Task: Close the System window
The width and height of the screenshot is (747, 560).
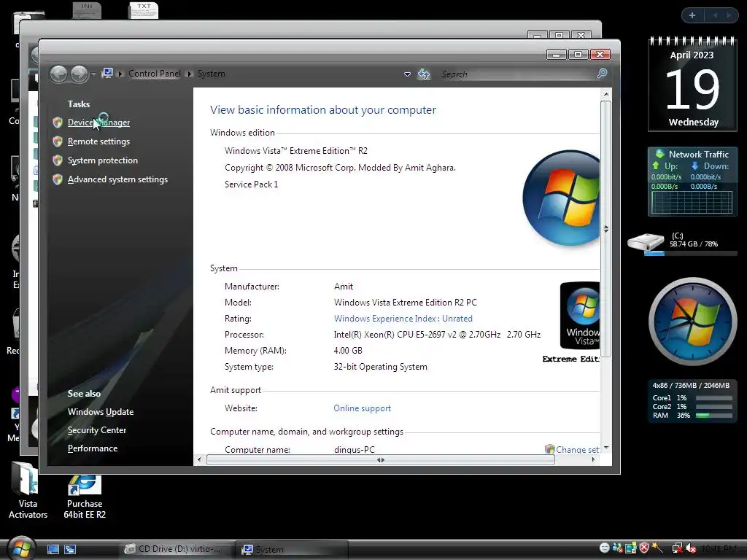Action: click(600, 55)
